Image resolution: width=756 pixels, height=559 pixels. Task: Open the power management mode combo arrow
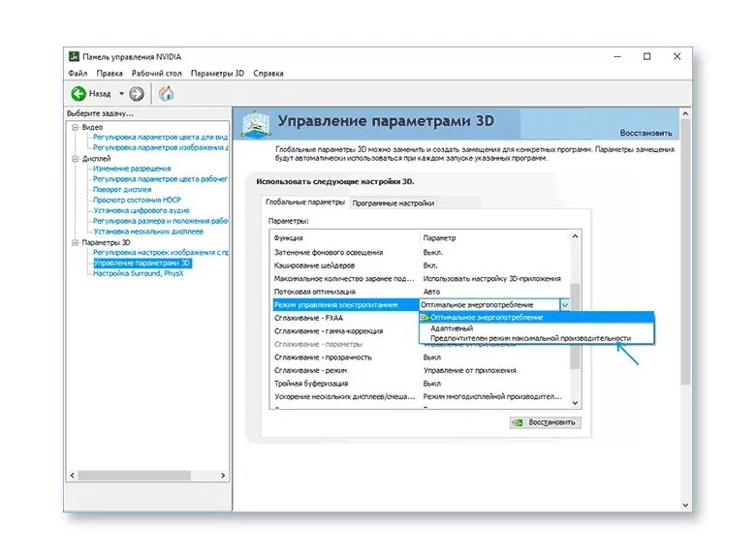coord(565,305)
